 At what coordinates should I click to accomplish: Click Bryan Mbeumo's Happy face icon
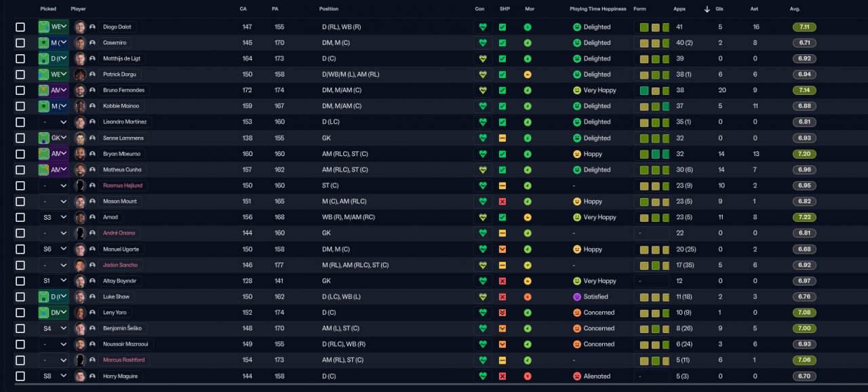coord(577,154)
